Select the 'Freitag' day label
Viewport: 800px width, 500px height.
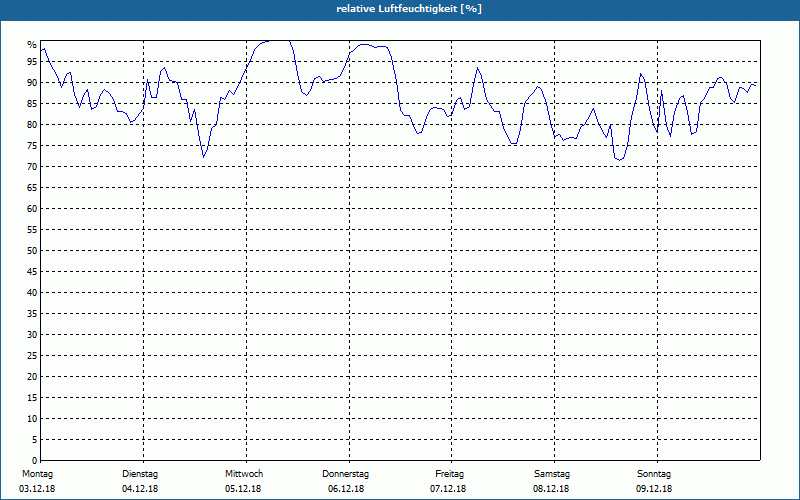[x=449, y=474]
